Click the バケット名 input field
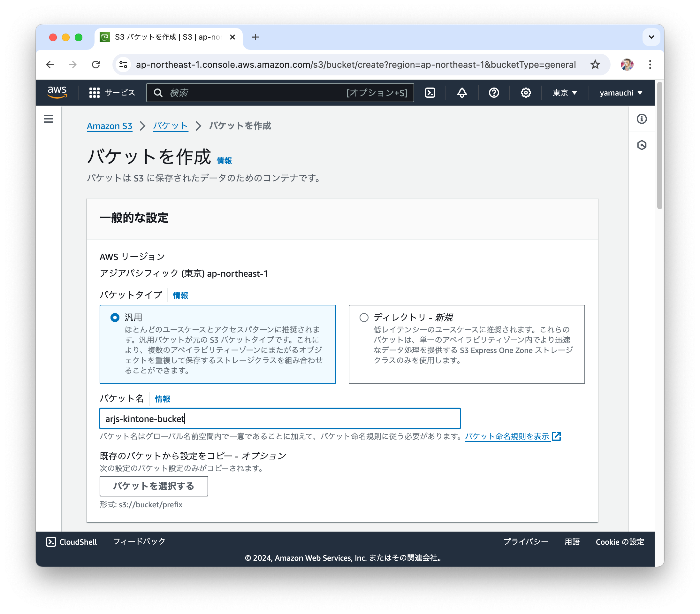 pos(280,418)
